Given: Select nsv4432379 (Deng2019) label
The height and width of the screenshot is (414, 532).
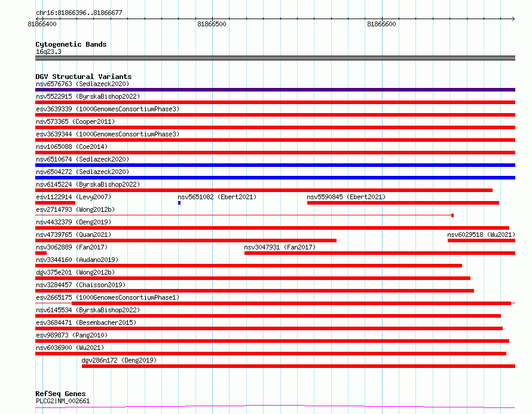Looking at the screenshot, I should click(x=74, y=222).
